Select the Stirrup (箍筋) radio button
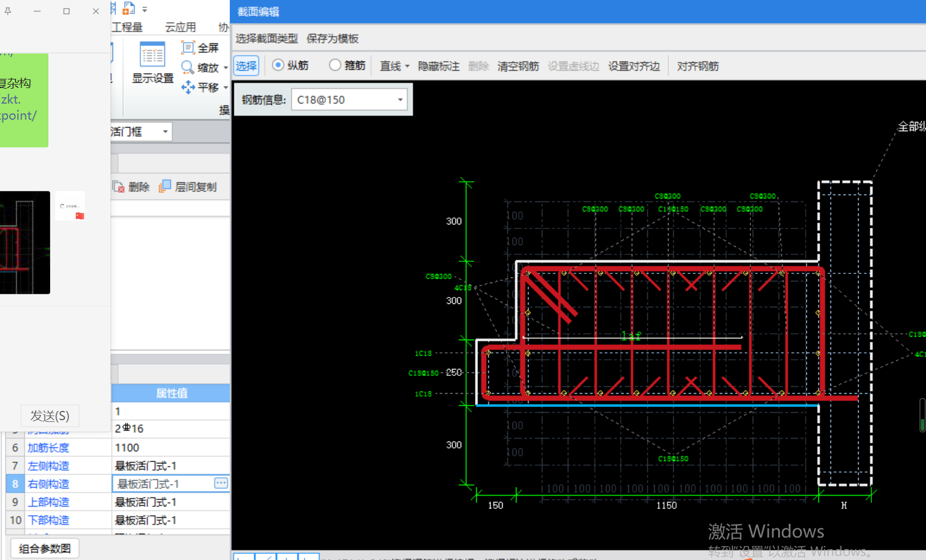 click(x=335, y=65)
